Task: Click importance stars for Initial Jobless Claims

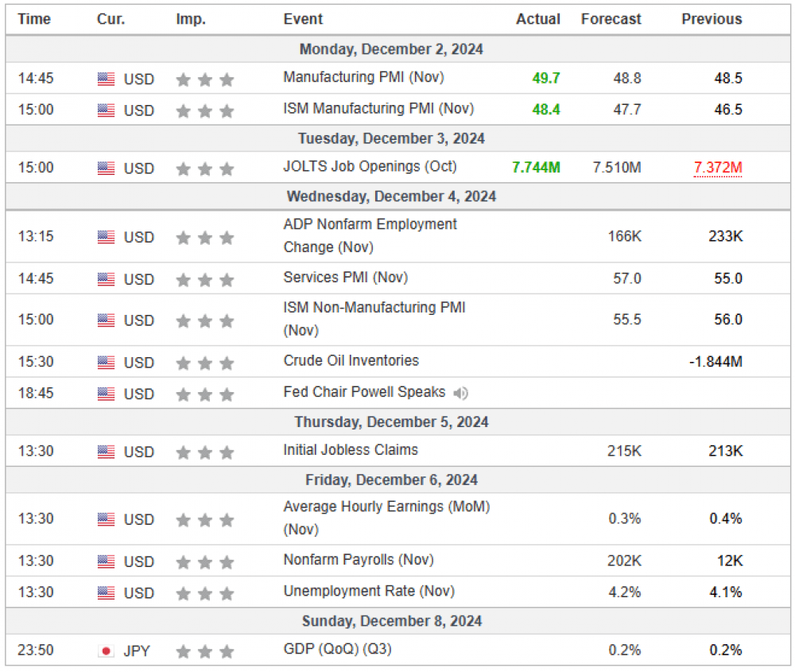Action: [205, 452]
